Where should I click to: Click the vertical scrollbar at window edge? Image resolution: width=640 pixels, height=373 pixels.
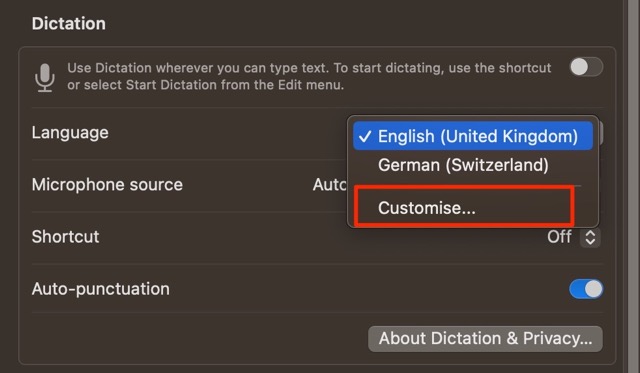point(631,186)
